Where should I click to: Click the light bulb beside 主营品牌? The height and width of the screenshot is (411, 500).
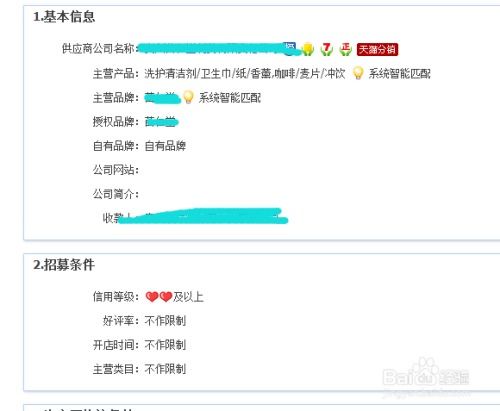(x=188, y=97)
